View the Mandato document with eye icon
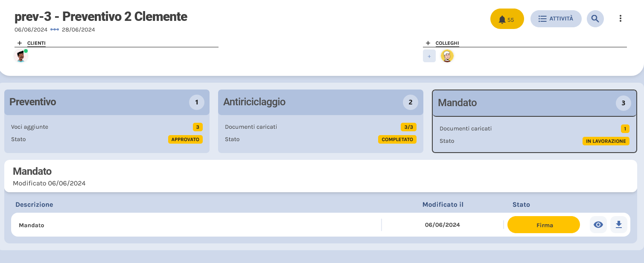 pyautogui.click(x=598, y=225)
